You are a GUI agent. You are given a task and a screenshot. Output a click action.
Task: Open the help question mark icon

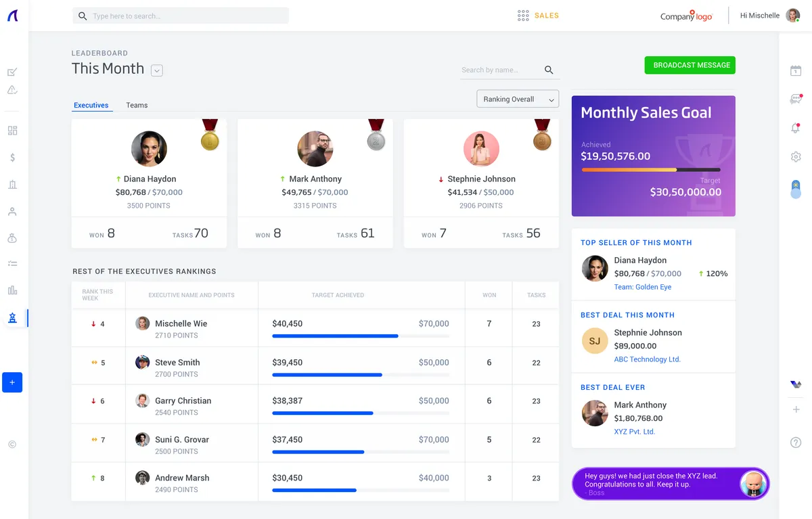796,443
